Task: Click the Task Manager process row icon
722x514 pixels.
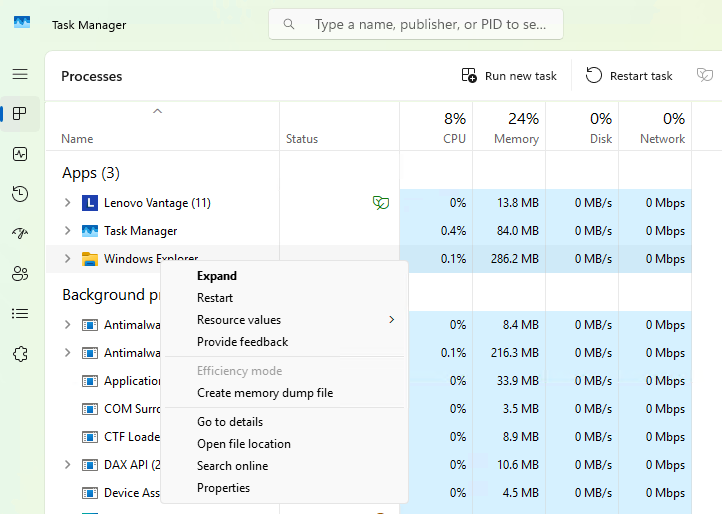Action: [90, 231]
